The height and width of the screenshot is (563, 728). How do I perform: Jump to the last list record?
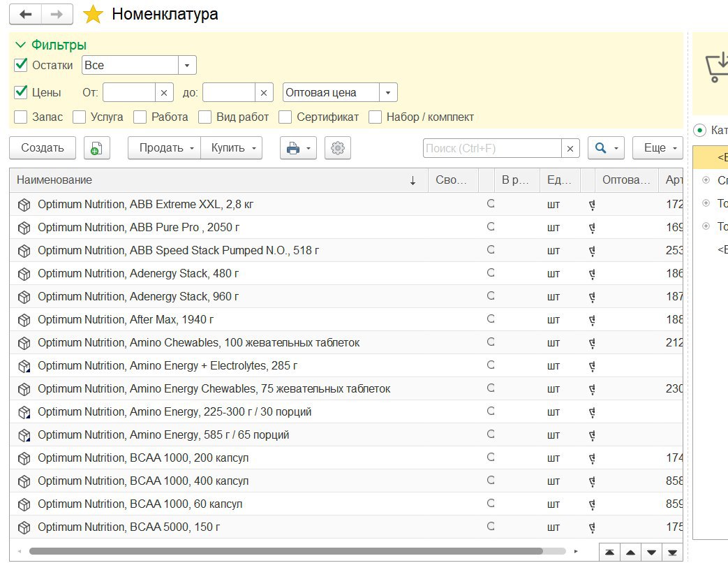pyautogui.click(x=672, y=553)
